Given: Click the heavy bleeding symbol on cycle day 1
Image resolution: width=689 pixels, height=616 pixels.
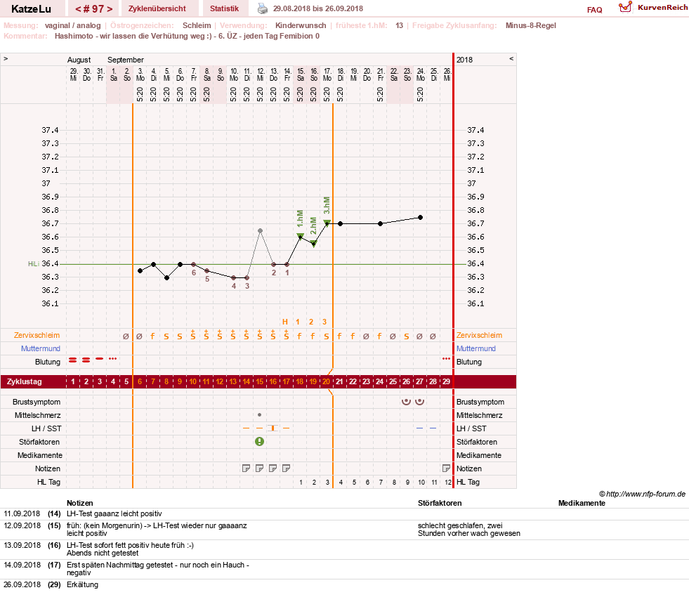Looking at the screenshot, I should coord(73,360).
